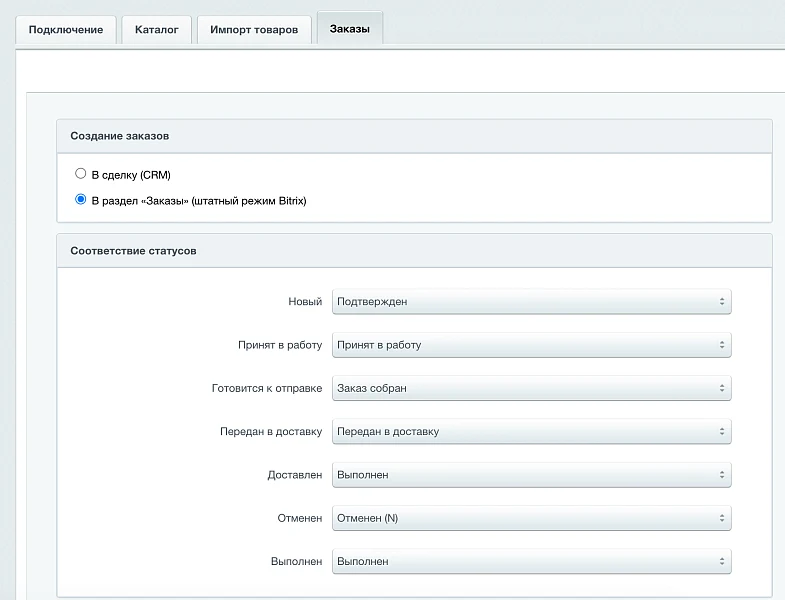Expand the Доставлен status dropdown
This screenshot has width=785, height=600.
tap(531, 475)
